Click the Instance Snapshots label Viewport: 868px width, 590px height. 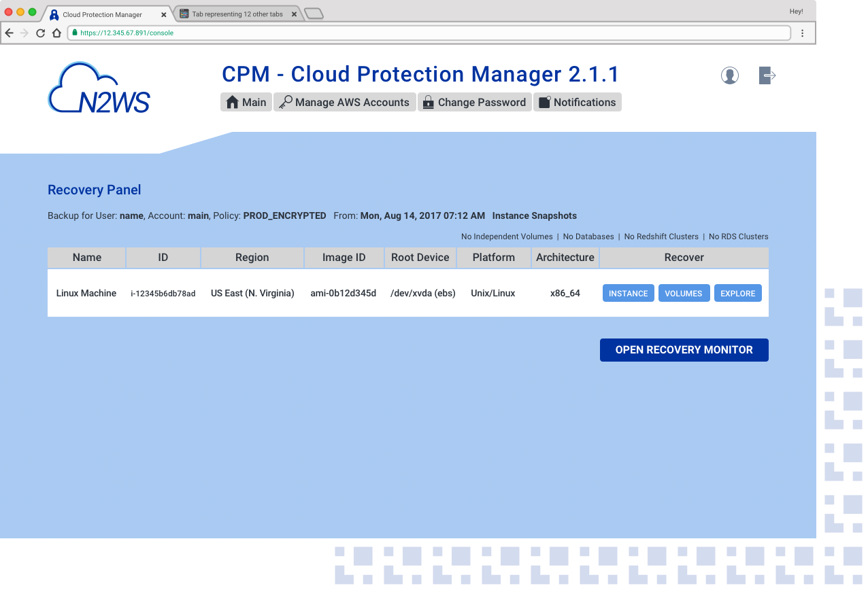[535, 215]
